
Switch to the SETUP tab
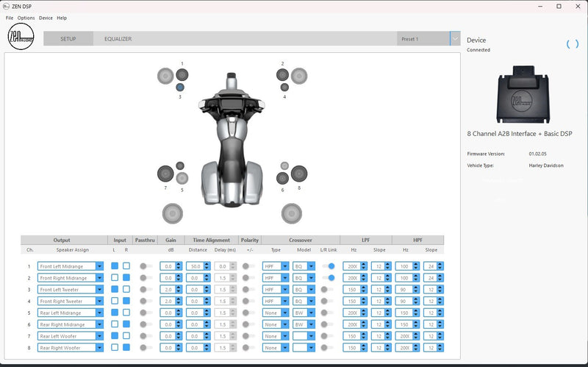tap(68, 39)
